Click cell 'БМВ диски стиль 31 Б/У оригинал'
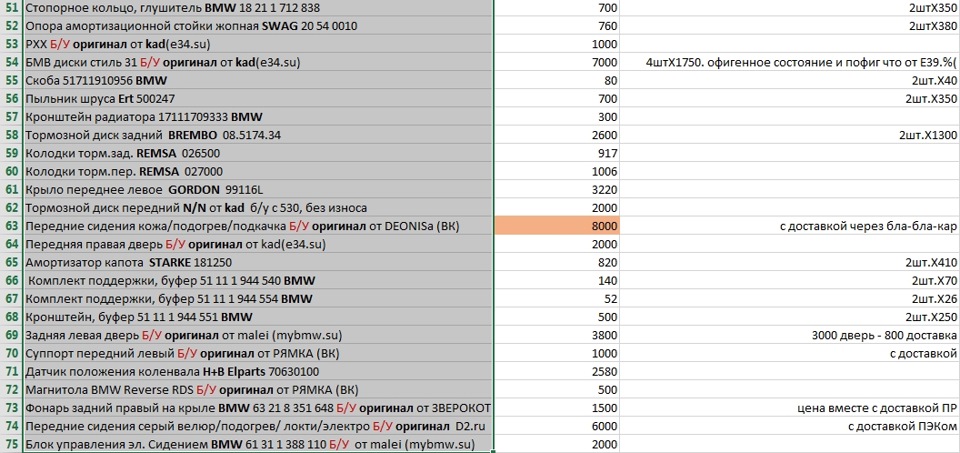 pos(258,62)
